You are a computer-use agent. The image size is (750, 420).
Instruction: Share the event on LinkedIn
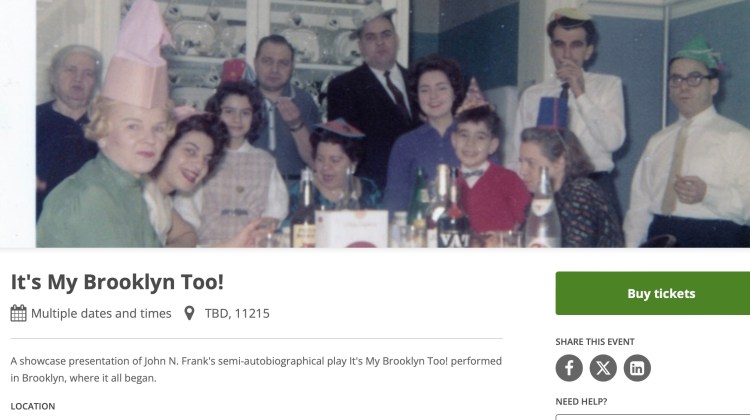(x=637, y=368)
